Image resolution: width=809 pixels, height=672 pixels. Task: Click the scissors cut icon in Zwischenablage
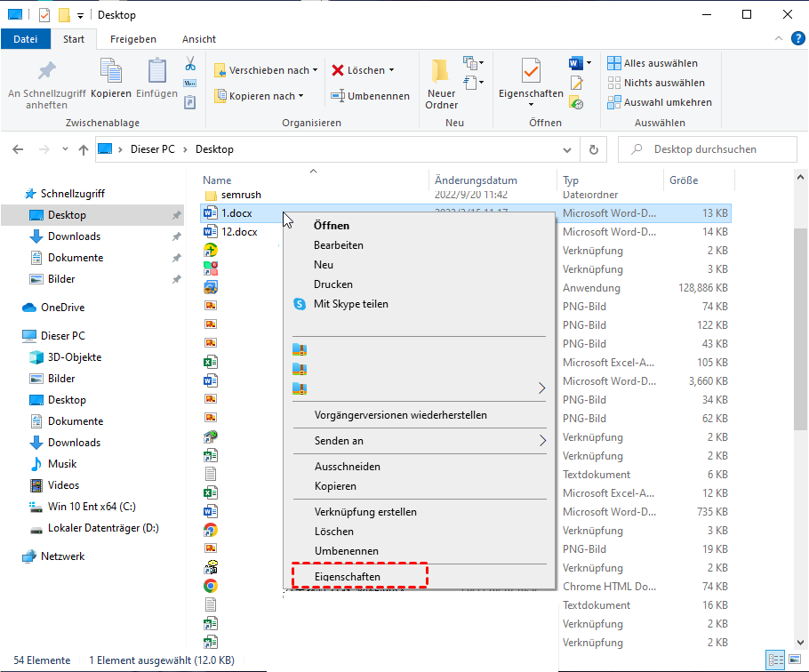point(189,64)
